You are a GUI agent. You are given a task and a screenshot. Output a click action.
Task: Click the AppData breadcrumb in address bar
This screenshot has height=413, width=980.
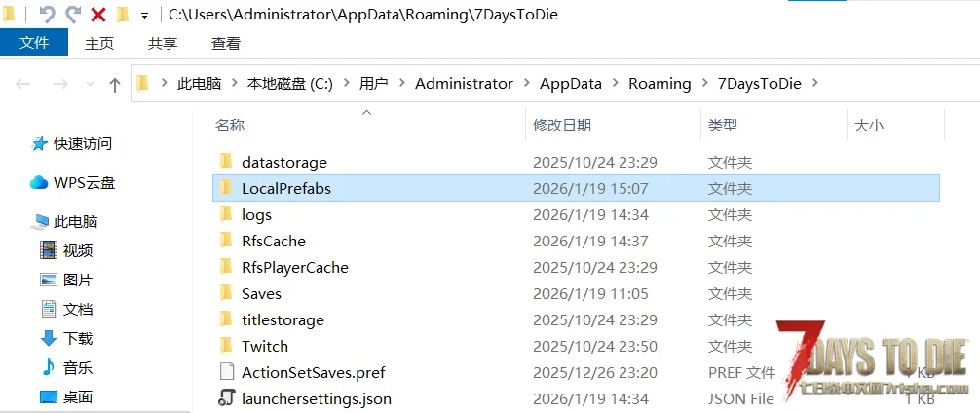click(x=571, y=84)
